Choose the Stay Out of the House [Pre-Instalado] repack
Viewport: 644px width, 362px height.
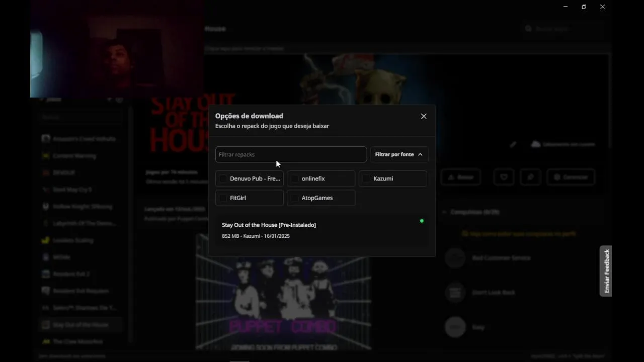click(x=321, y=230)
